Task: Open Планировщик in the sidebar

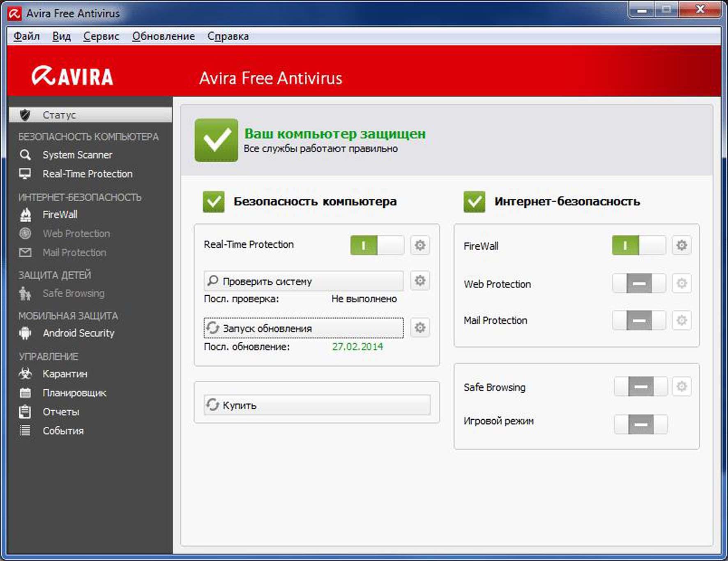Action: (x=74, y=393)
